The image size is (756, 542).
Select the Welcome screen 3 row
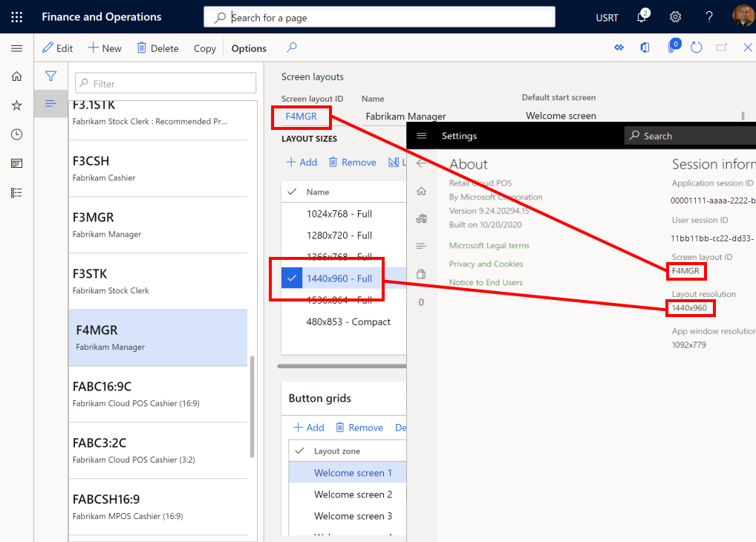pos(348,516)
